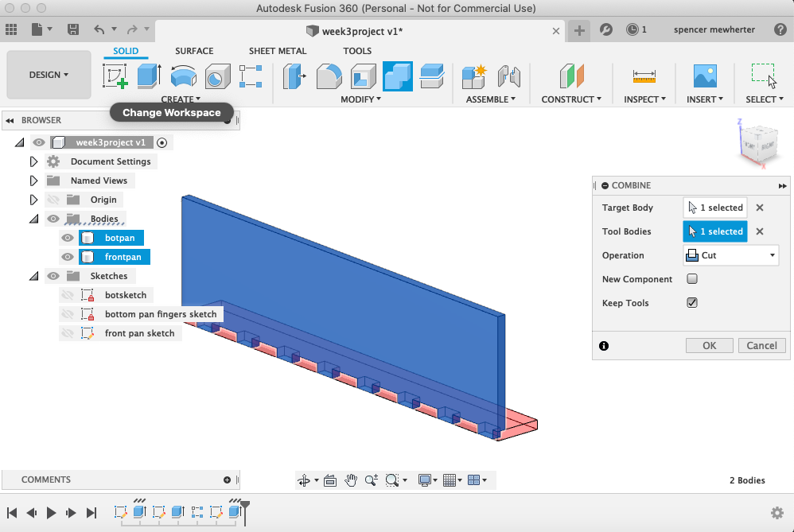
Task: Activate week3project v1 radio button
Action: (x=162, y=143)
